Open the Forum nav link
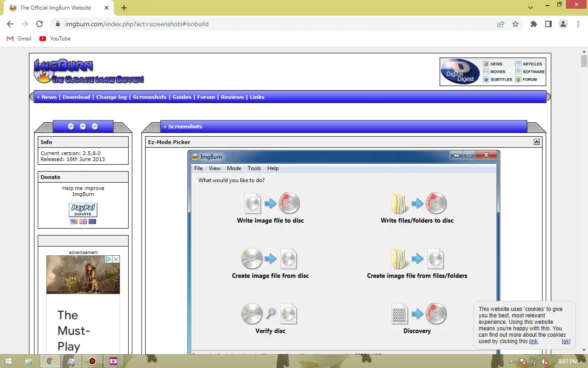Image resolution: width=588 pixels, height=368 pixels. (x=206, y=97)
